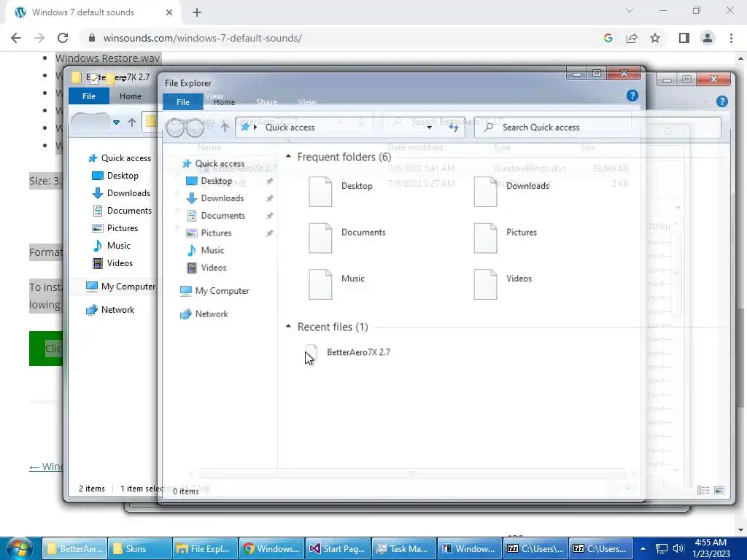Open File tab in BetterAero7X window
The height and width of the screenshot is (560, 747).
point(89,96)
